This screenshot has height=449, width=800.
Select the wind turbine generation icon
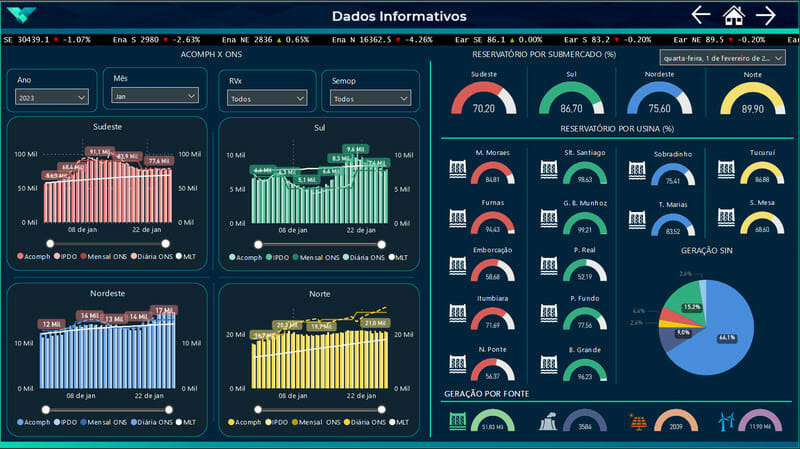(x=728, y=423)
